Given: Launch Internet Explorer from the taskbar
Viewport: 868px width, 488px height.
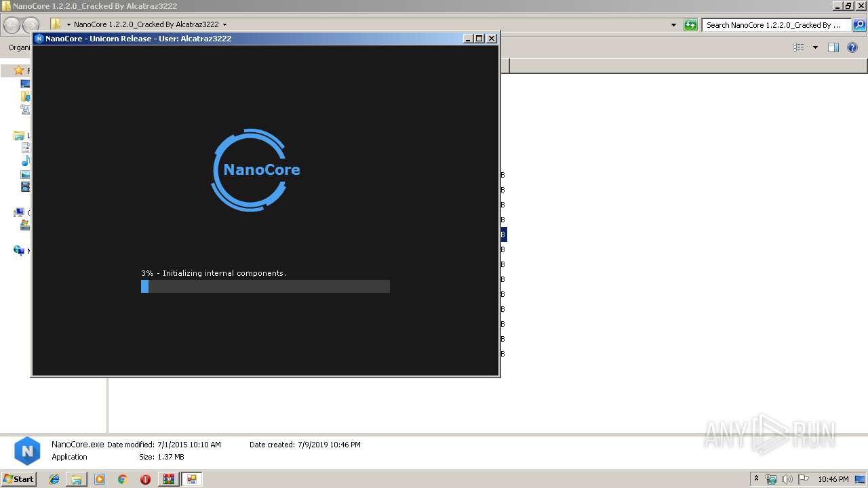Looking at the screenshot, I should [x=54, y=479].
